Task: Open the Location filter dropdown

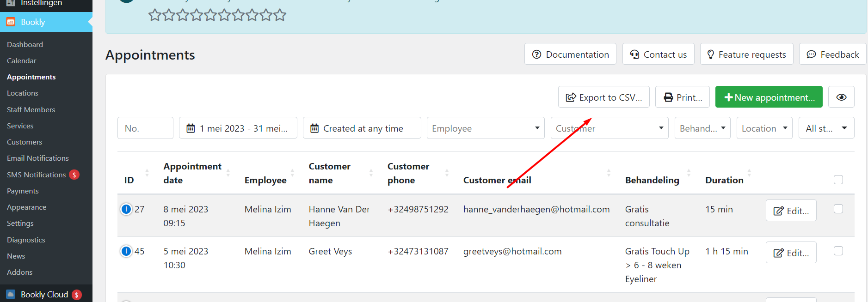Action: 764,128
